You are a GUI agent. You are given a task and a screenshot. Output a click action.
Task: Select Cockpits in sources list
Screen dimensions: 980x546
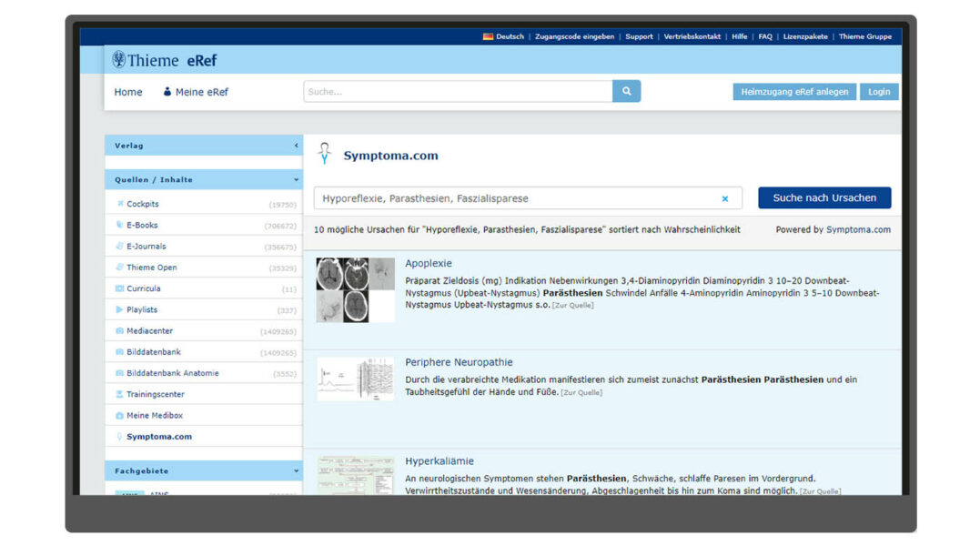point(143,204)
